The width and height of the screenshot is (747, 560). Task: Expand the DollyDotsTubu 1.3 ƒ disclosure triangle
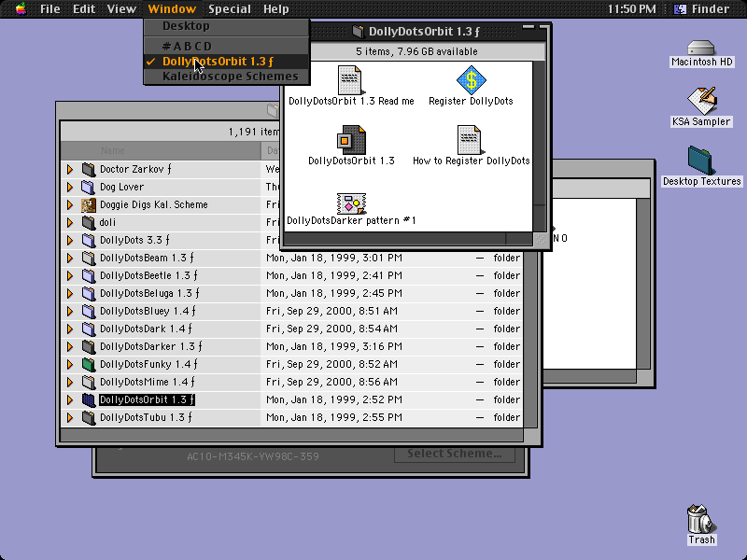coord(69,417)
